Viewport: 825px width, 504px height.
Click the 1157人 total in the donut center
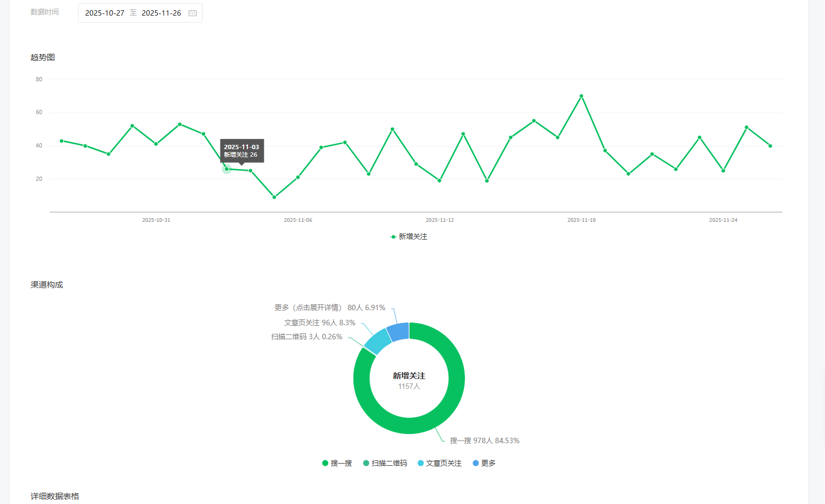(409, 387)
